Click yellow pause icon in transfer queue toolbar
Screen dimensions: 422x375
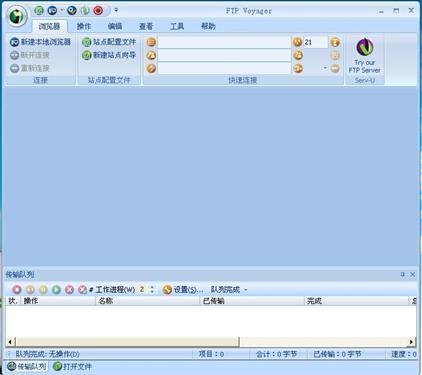[43, 289]
